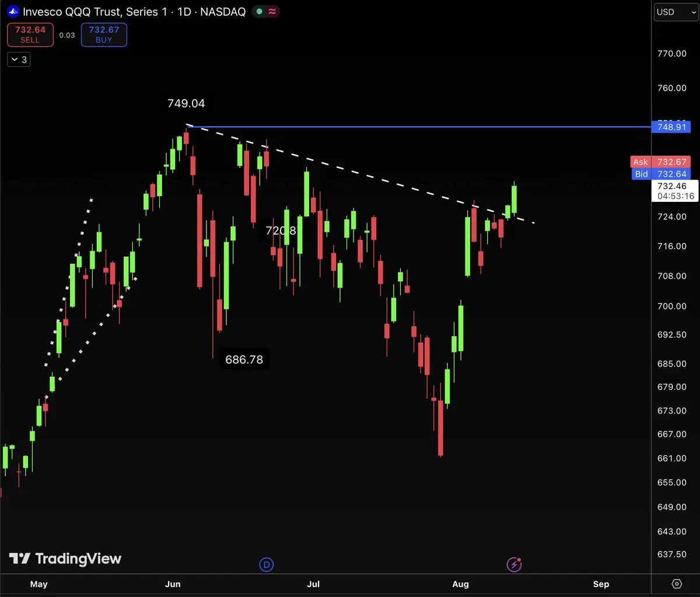This screenshot has height=597, width=700.
Task: Click the Invesco QQQ logo icon
Action: coord(13,11)
